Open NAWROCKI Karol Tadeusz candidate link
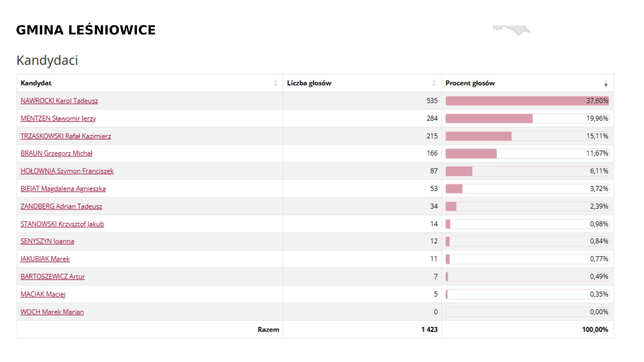644x362 pixels. [59, 101]
